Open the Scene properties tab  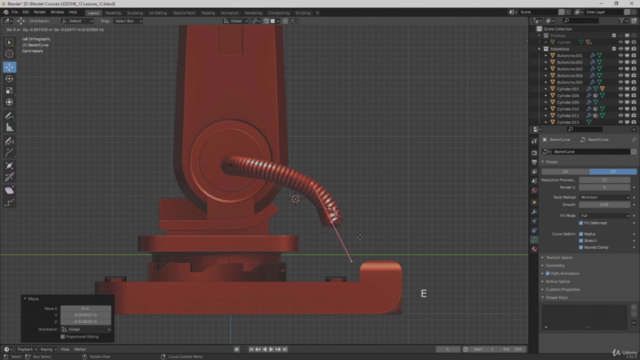pos(534,181)
